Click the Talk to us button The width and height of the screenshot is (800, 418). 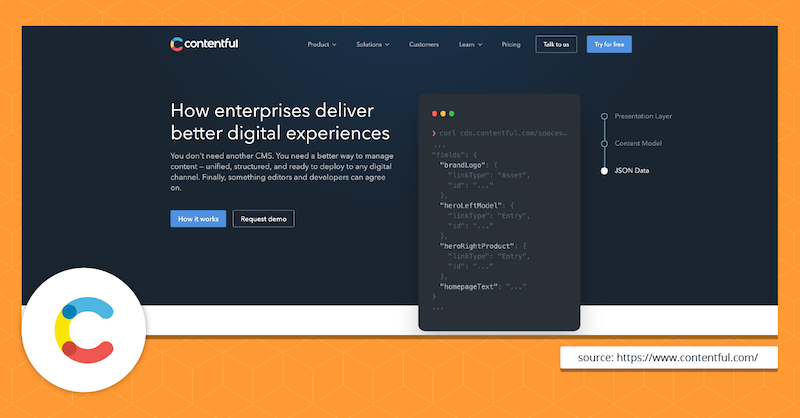(x=556, y=44)
